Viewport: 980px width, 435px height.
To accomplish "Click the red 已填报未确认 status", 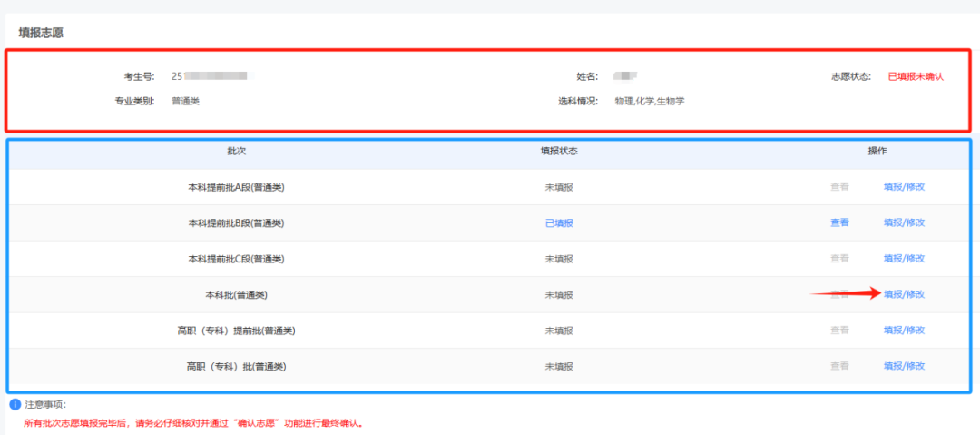I will (915, 76).
